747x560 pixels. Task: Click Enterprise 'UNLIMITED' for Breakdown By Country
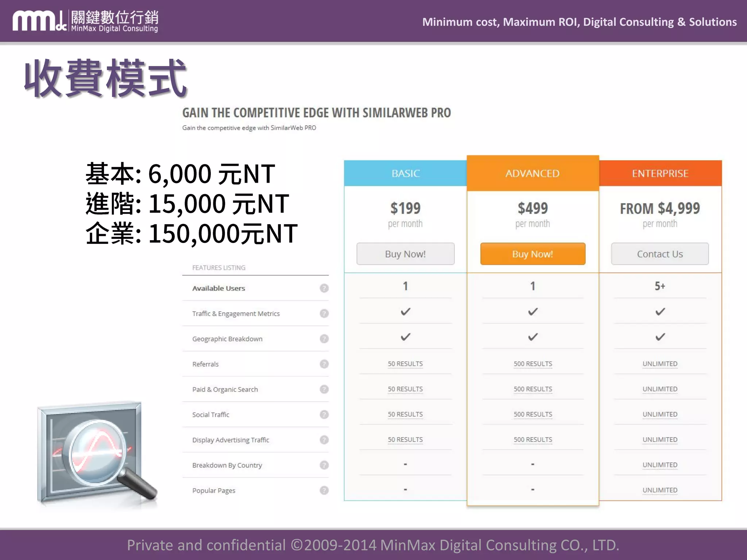(660, 465)
